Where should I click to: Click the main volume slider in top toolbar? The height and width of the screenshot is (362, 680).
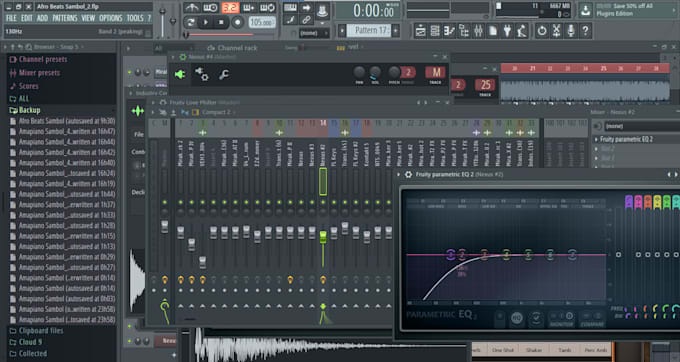pyautogui.click(x=163, y=20)
